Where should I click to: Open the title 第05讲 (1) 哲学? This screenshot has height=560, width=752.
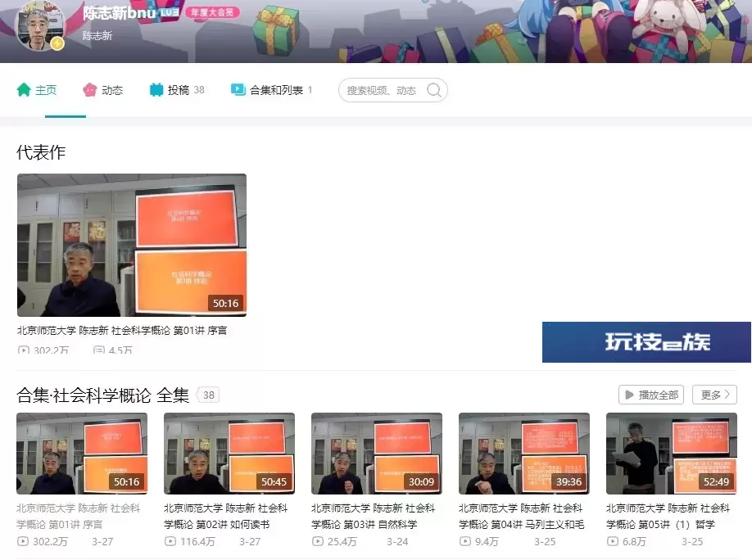[668, 516]
